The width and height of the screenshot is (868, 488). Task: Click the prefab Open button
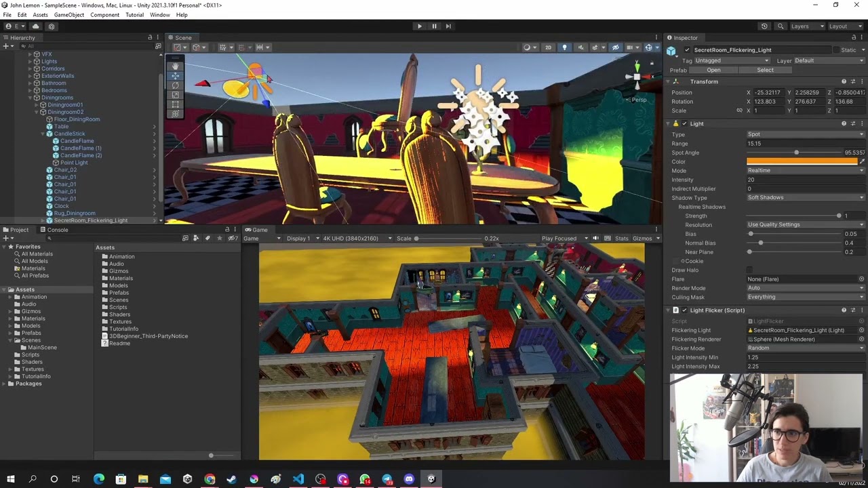click(713, 70)
